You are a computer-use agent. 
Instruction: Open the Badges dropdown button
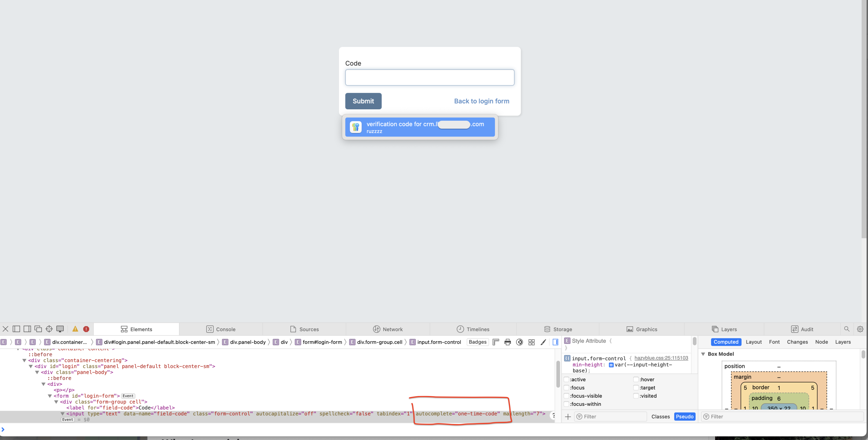(477, 342)
